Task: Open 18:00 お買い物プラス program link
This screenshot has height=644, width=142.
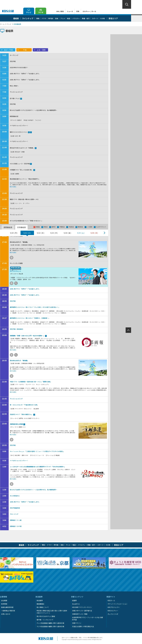Action: pos(25,289)
